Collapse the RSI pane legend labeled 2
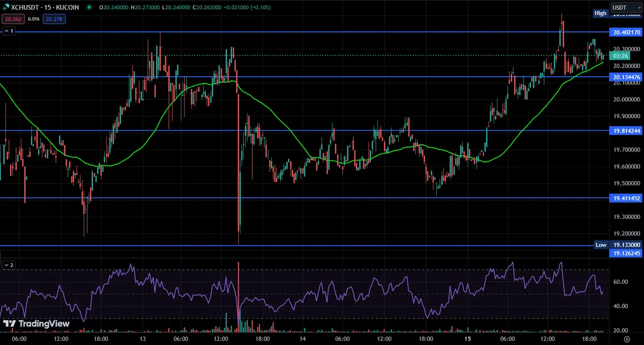 pyautogui.click(x=9, y=265)
